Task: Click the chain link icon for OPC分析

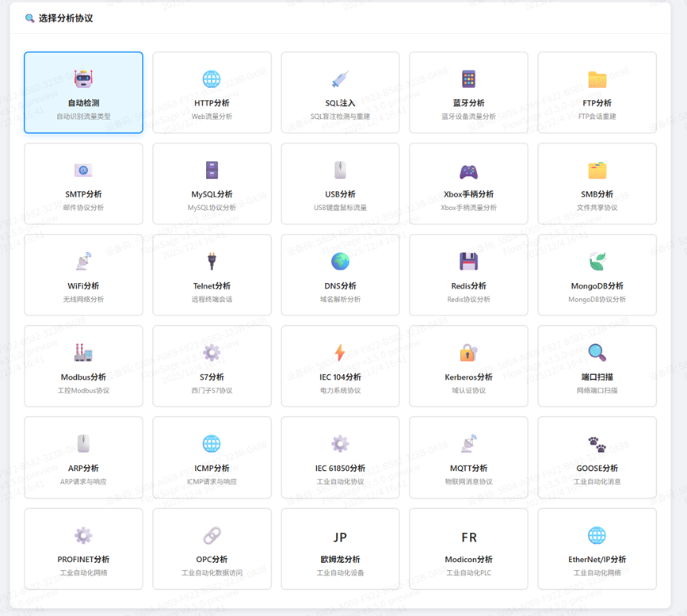Action: 212,535
